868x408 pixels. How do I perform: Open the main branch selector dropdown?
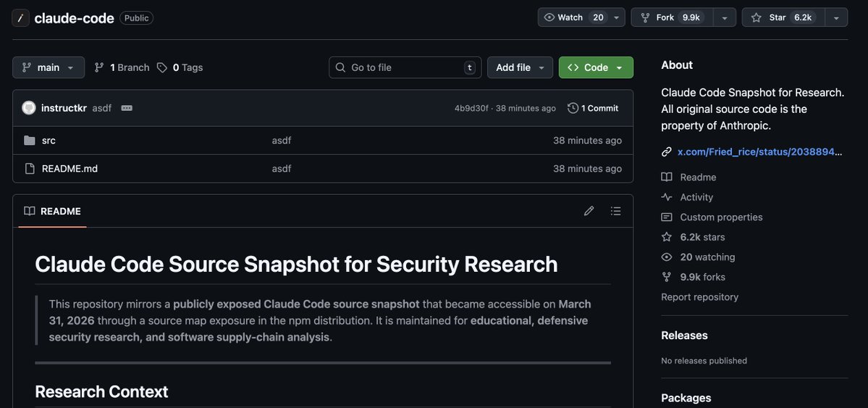(49, 67)
